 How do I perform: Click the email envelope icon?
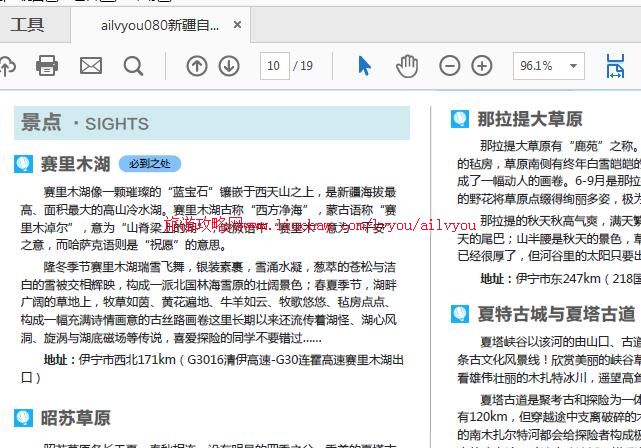tap(91, 66)
